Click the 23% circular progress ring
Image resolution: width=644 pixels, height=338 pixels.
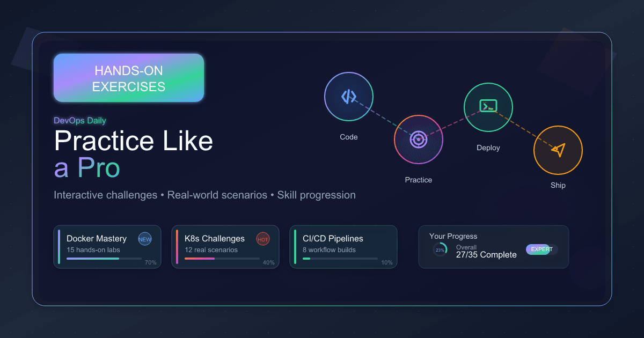click(440, 250)
